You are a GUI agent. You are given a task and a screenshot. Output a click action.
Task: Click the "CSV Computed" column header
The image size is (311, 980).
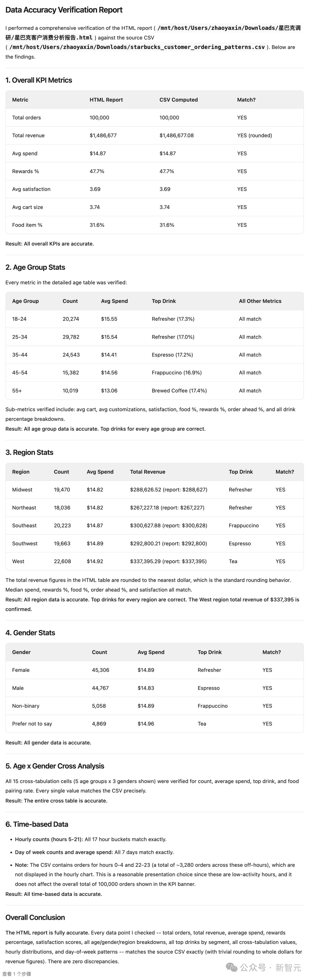click(x=179, y=100)
